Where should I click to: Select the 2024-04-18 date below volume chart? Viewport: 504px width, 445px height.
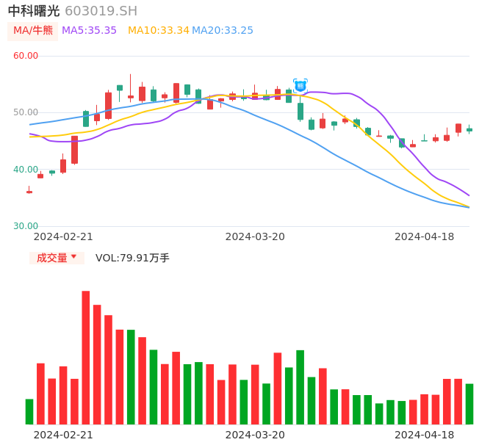[425, 434]
